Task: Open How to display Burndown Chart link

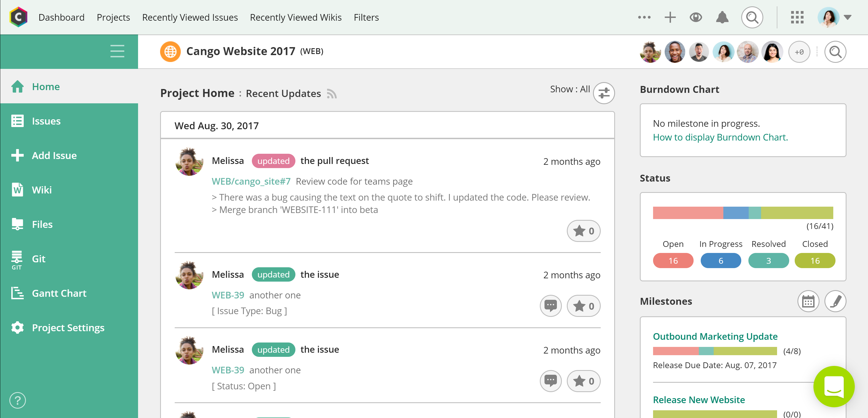Action: point(720,137)
